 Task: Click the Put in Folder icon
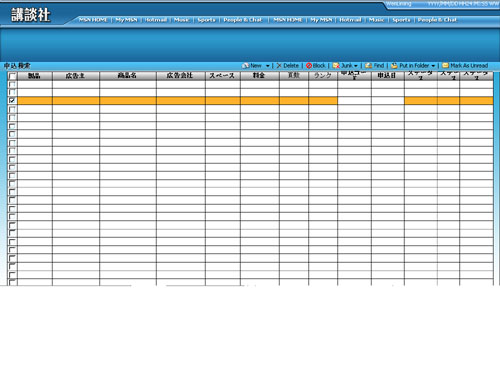pyautogui.click(x=394, y=66)
